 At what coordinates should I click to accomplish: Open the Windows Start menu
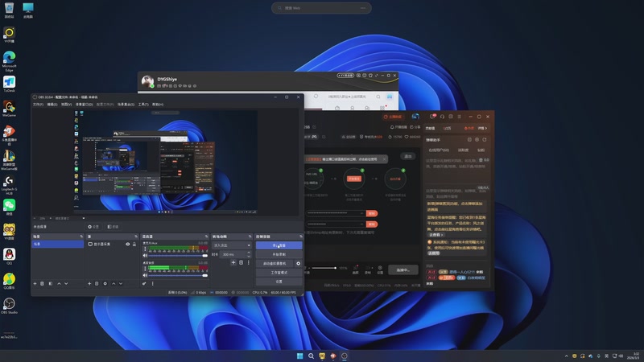[x=299, y=356]
